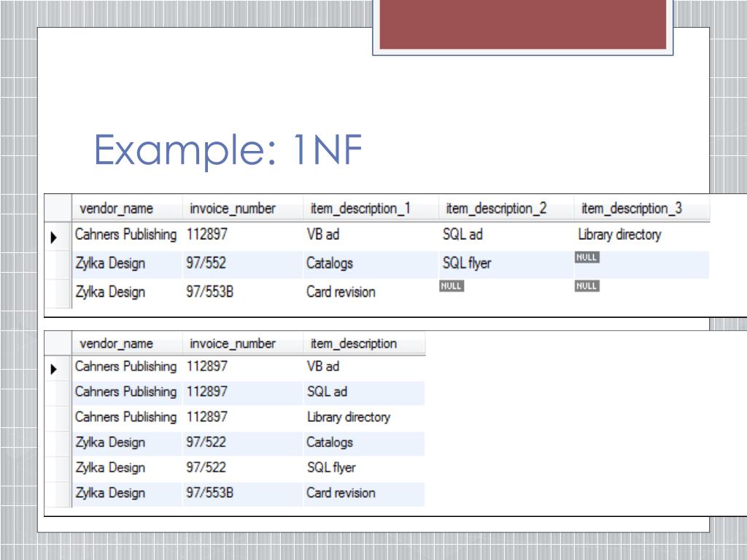Click the NULL badge in the 97/552 row

(x=587, y=257)
